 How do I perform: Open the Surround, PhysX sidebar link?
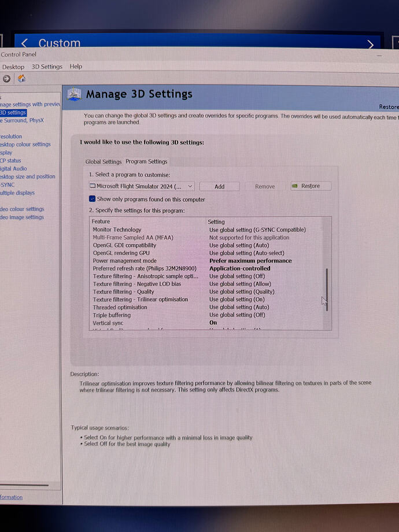(22, 120)
